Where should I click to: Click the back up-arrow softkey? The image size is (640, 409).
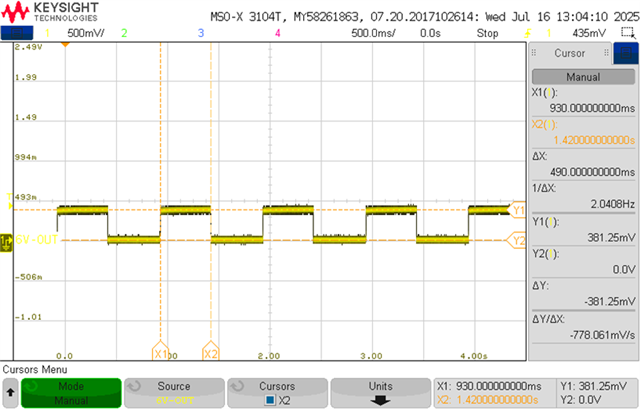(10, 393)
